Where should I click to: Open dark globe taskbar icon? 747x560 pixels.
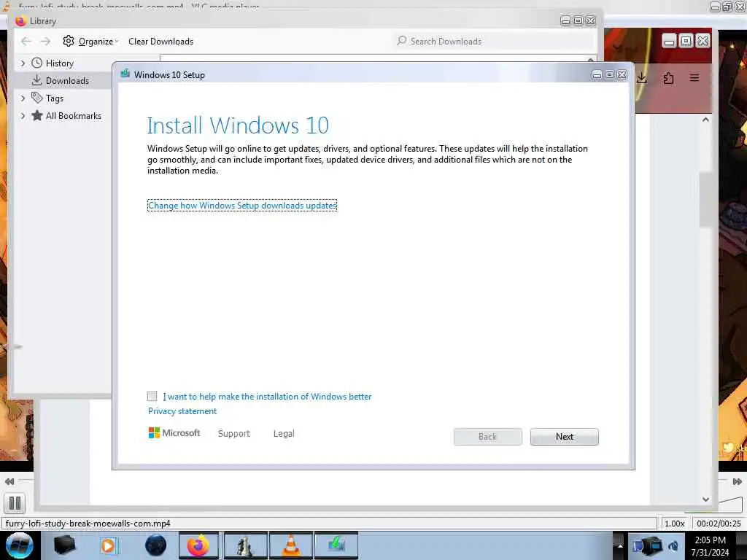coord(155,545)
